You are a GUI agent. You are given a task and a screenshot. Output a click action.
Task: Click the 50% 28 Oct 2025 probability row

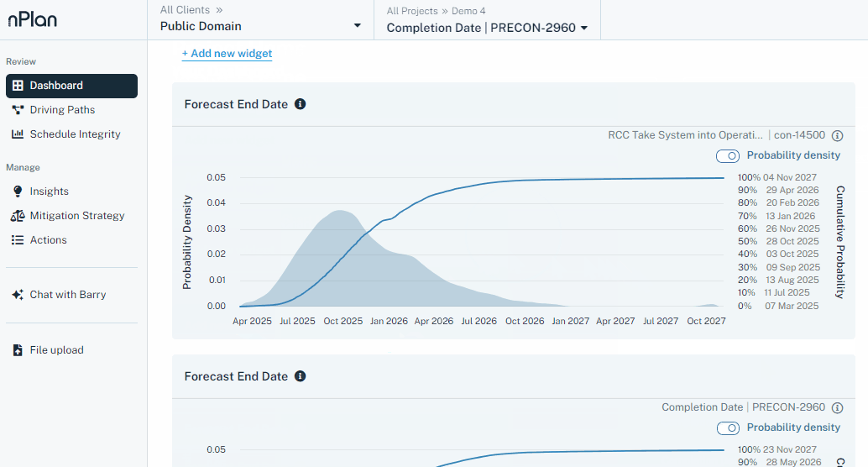coord(778,242)
